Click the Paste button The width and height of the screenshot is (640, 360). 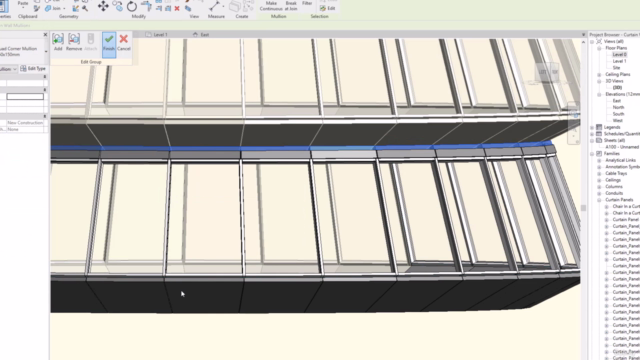[x=23, y=3]
